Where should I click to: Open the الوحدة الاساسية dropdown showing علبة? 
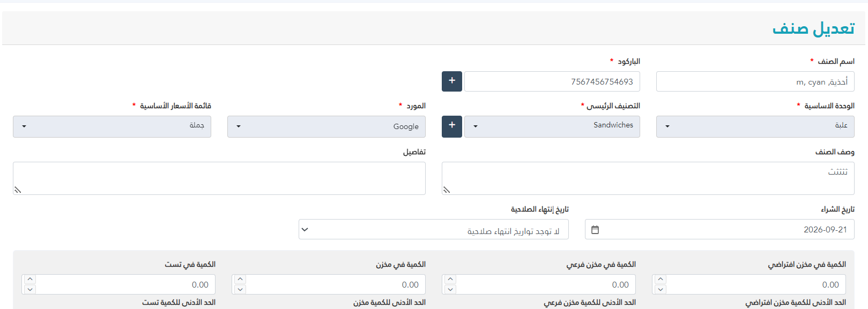click(755, 126)
